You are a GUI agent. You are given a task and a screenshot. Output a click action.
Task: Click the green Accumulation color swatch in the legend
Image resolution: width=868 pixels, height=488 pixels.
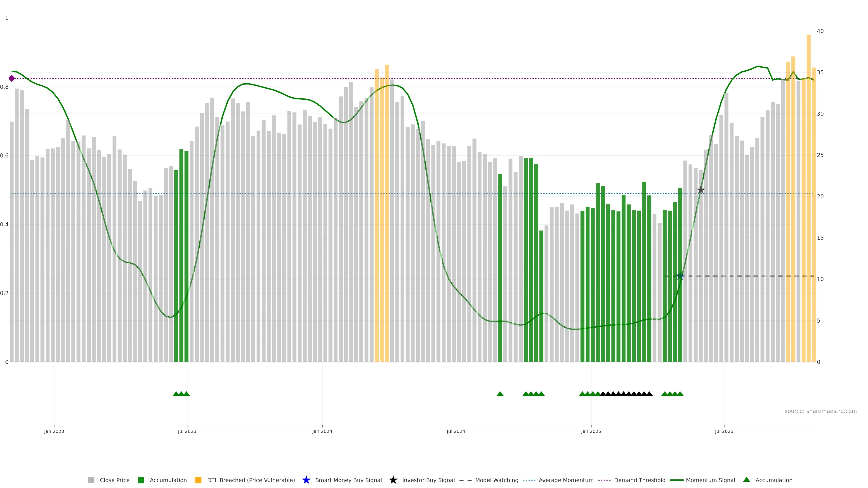point(141,480)
